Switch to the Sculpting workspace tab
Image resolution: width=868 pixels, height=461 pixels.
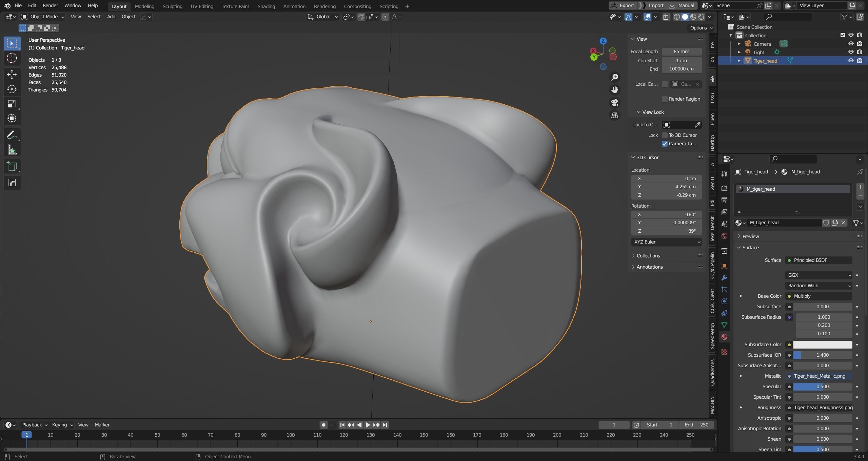[x=172, y=6]
